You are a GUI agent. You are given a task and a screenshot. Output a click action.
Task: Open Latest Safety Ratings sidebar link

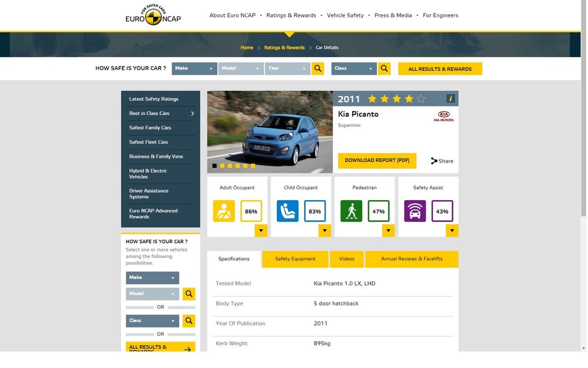tap(153, 99)
